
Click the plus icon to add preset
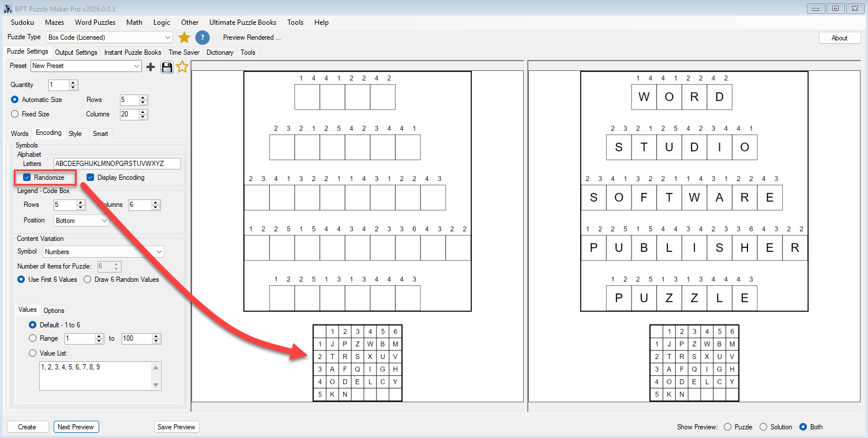(x=151, y=67)
